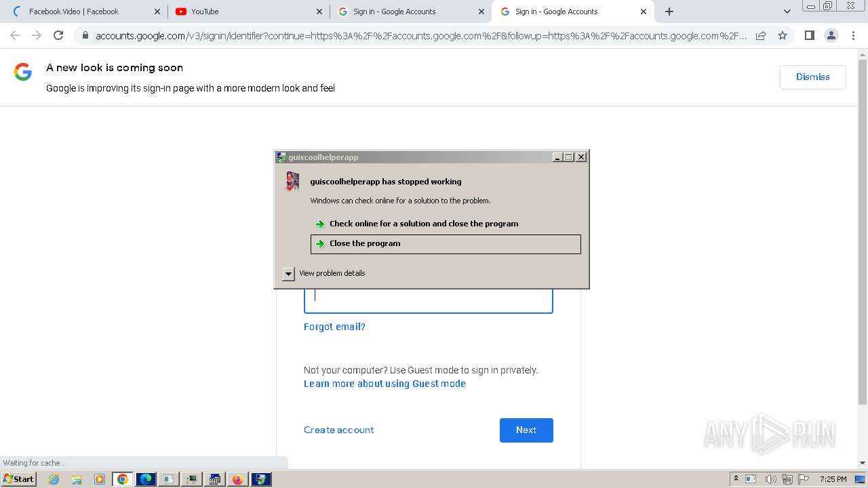Screen dimensions: 868x488
Task: Click the page vertical scrollbar down arrow
Action: (x=863, y=463)
